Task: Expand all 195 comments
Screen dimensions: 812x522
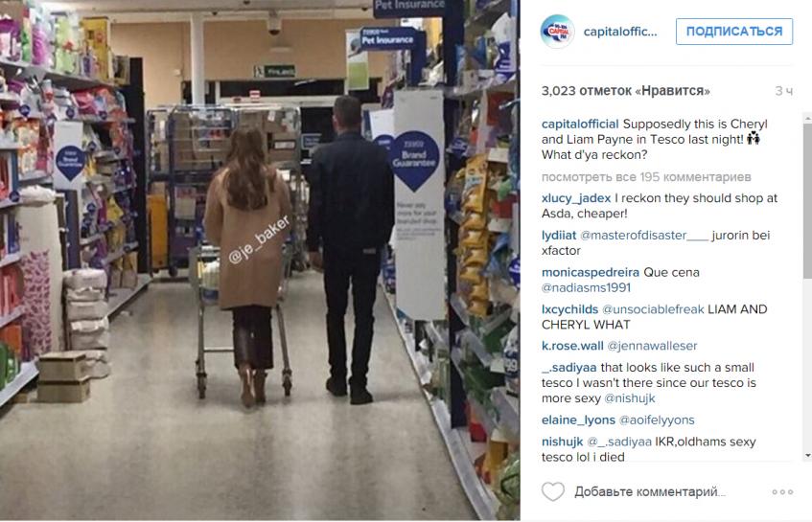Action: (x=646, y=177)
